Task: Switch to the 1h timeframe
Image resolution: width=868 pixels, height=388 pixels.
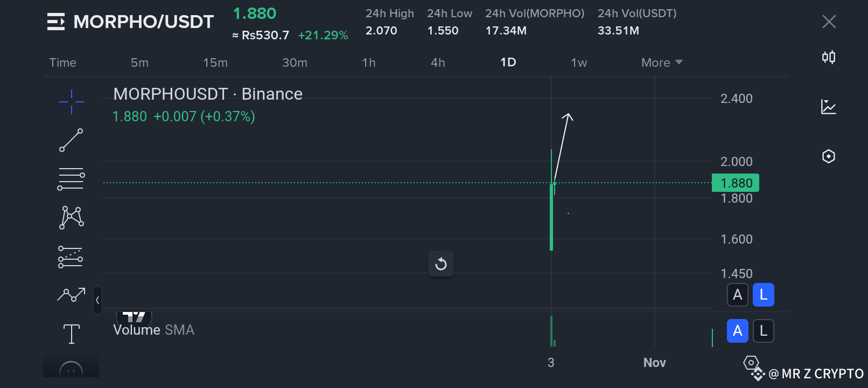Action: pyautogui.click(x=369, y=63)
